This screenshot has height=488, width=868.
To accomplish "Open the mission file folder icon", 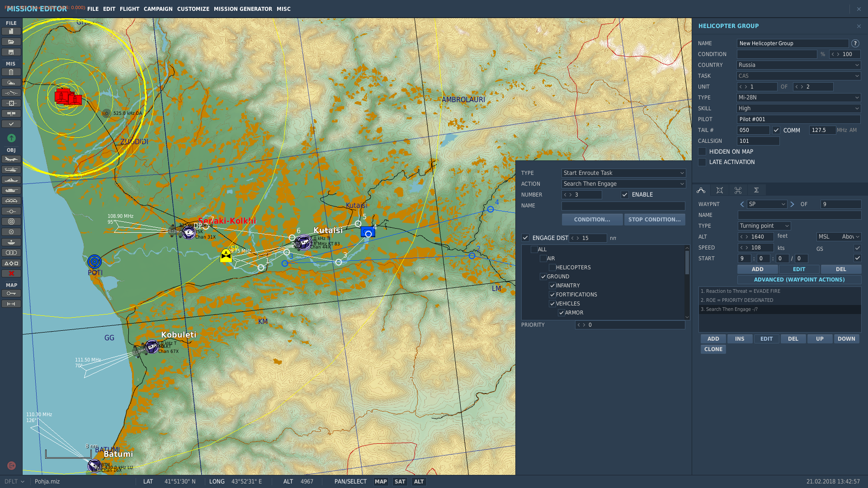I will [11, 42].
